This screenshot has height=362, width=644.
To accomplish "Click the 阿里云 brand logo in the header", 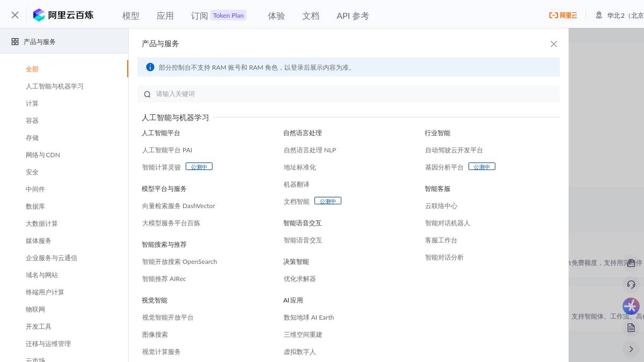I will click(x=563, y=16).
